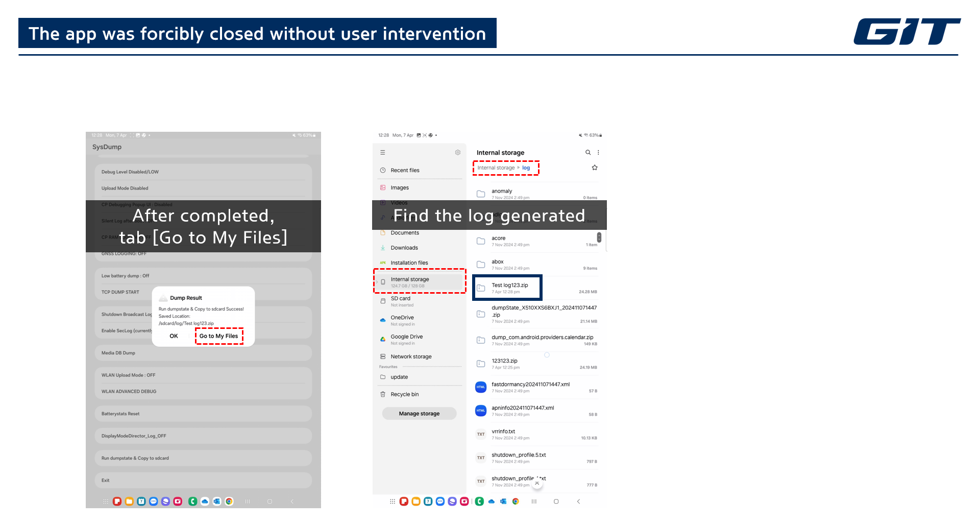Tap Internal storage in breadcrumb path
This screenshot has height=522, width=980.
496,168
